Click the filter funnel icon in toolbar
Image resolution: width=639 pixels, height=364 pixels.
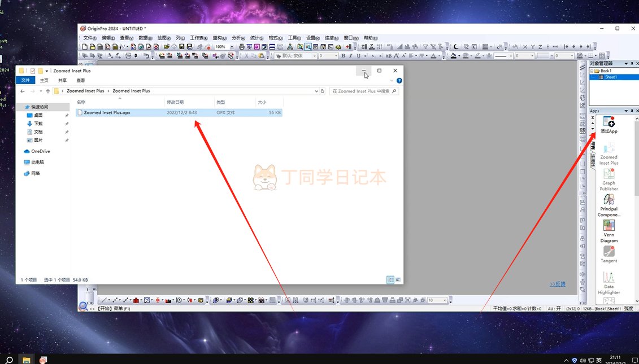tap(425, 47)
